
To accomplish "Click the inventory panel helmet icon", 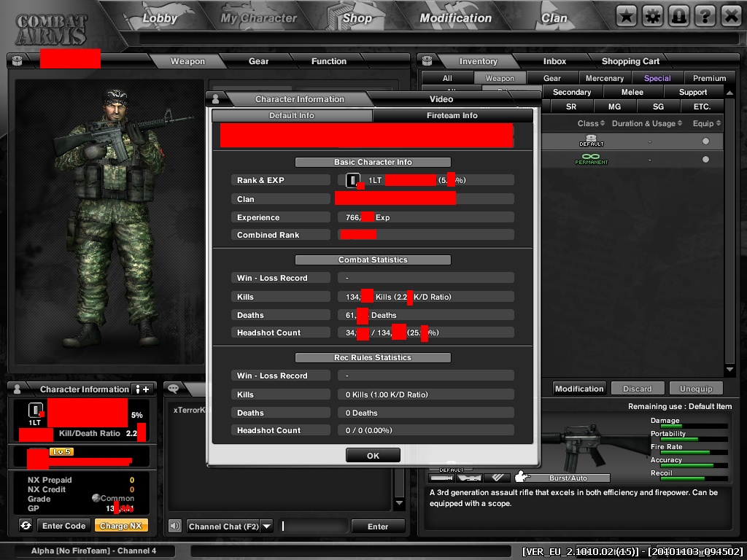I will (x=427, y=61).
